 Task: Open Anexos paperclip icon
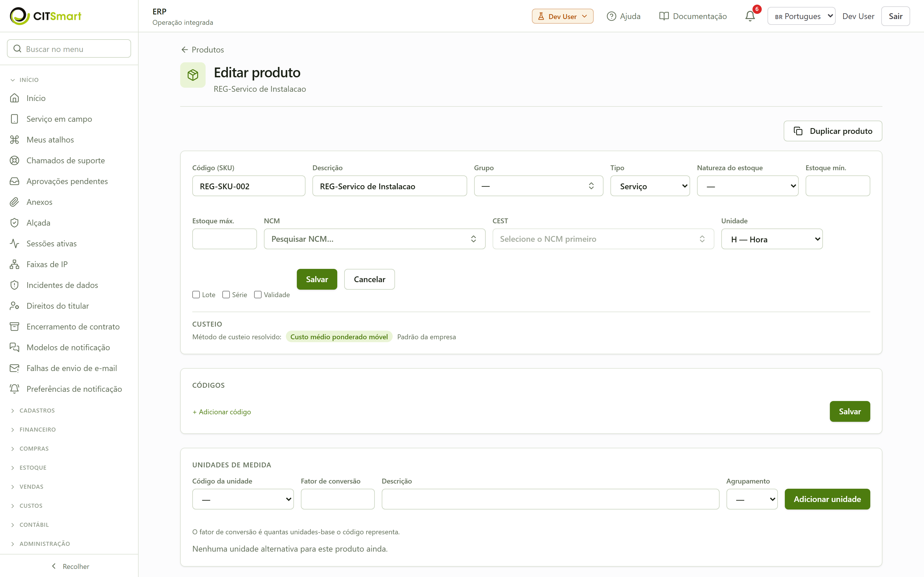coord(14,202)
